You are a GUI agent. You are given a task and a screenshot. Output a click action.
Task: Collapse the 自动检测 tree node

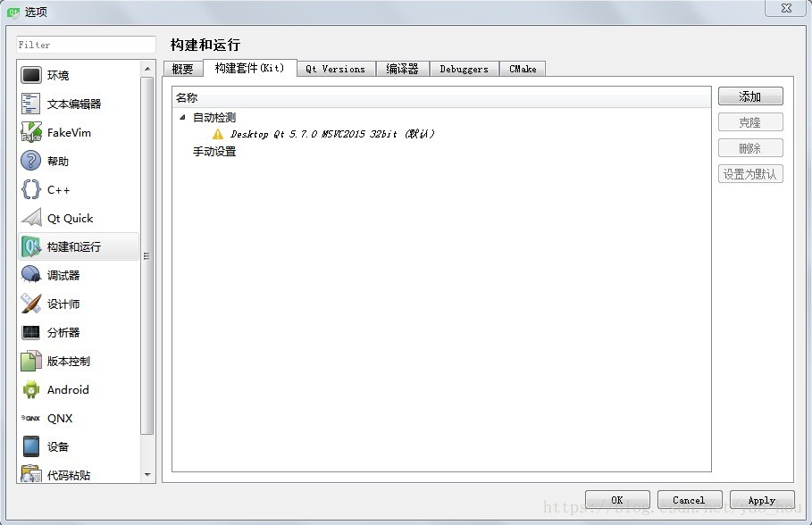[182, 118]
